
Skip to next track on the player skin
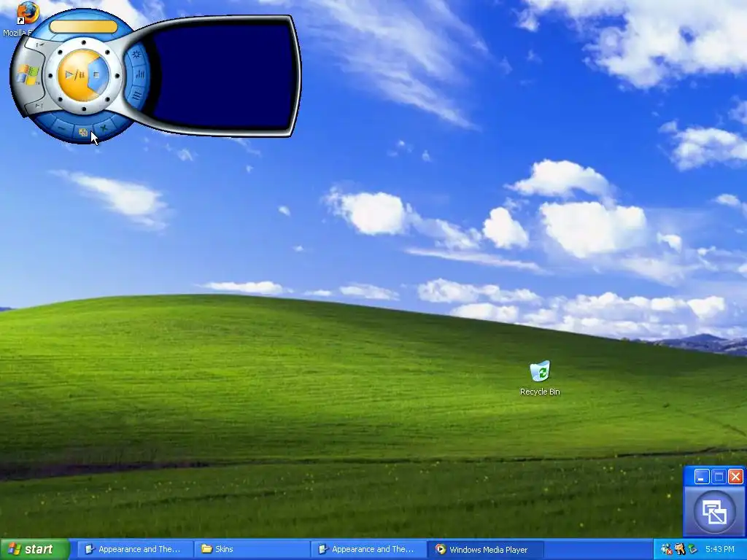[x=39, y=105]
